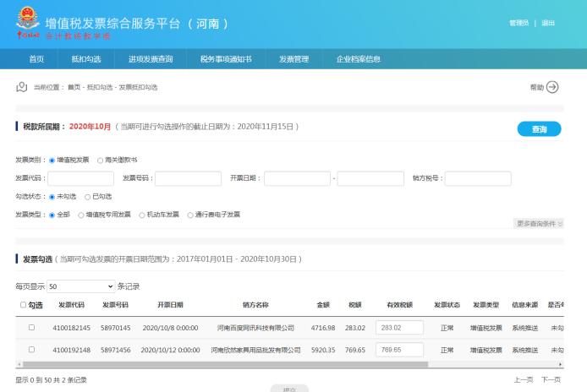The image size is (587, 392).
Task: Open the 进项发票查询 navigation menu
Action: [151, 59]
